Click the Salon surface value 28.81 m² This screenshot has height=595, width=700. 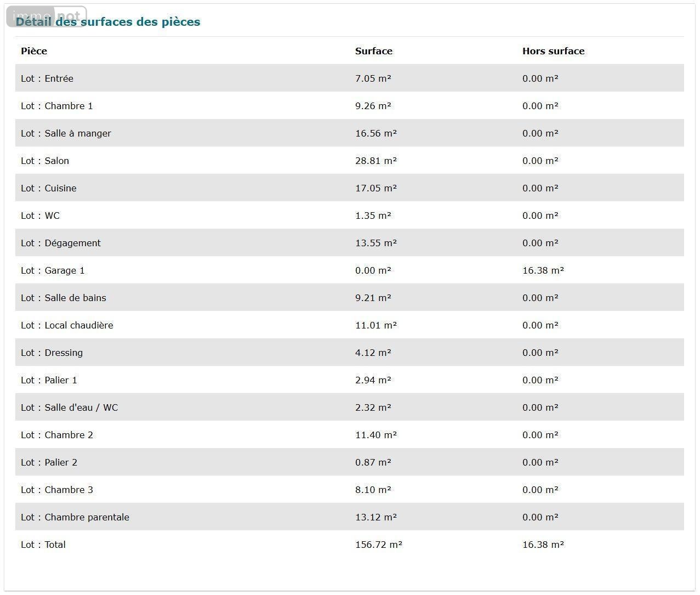[375, 161]
